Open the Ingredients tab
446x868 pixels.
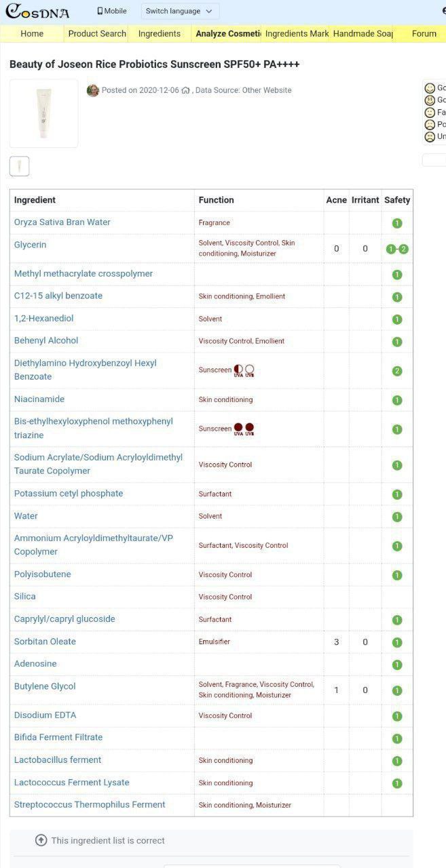point(160,33)
